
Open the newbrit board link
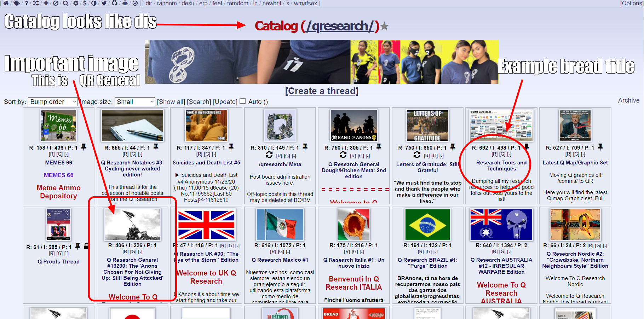pos(272,3)
